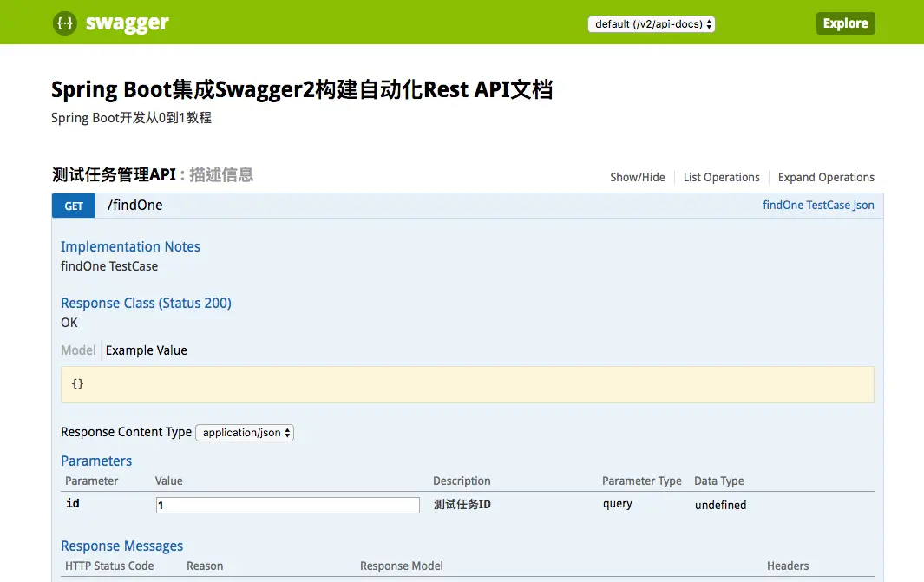
Task: Click the Response Content Type label
Action: [x=126, y=432]
